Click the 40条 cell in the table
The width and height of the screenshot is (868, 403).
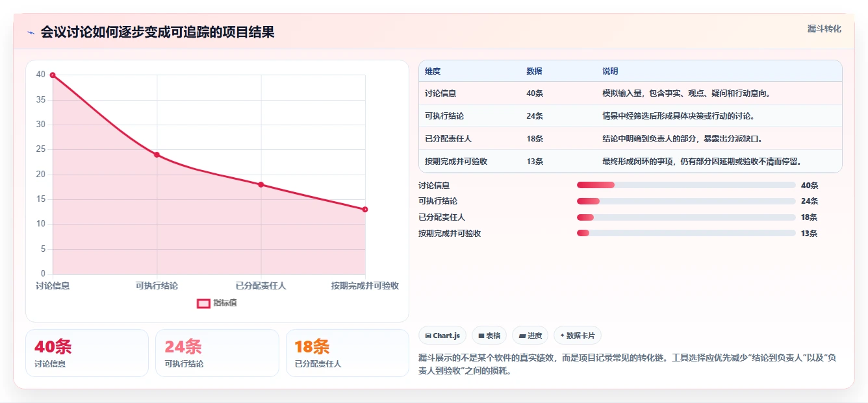tap(535, 93)
